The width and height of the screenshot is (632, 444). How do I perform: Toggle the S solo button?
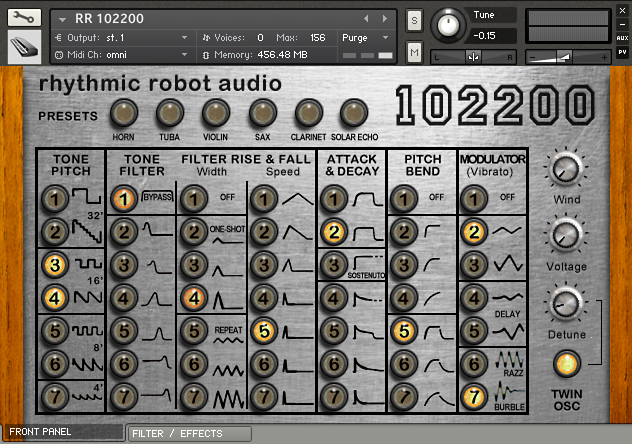[415, 20]
